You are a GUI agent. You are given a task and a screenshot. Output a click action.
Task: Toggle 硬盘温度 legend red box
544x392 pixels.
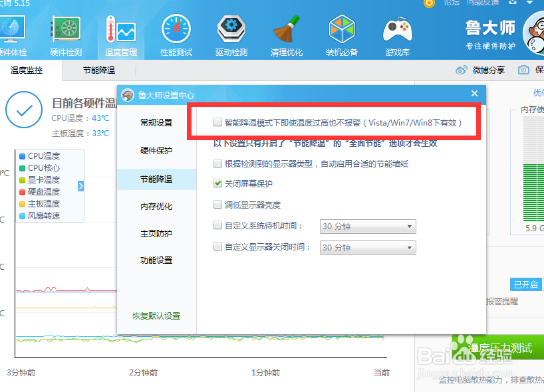pyautogui.click(x=22, y=192)
